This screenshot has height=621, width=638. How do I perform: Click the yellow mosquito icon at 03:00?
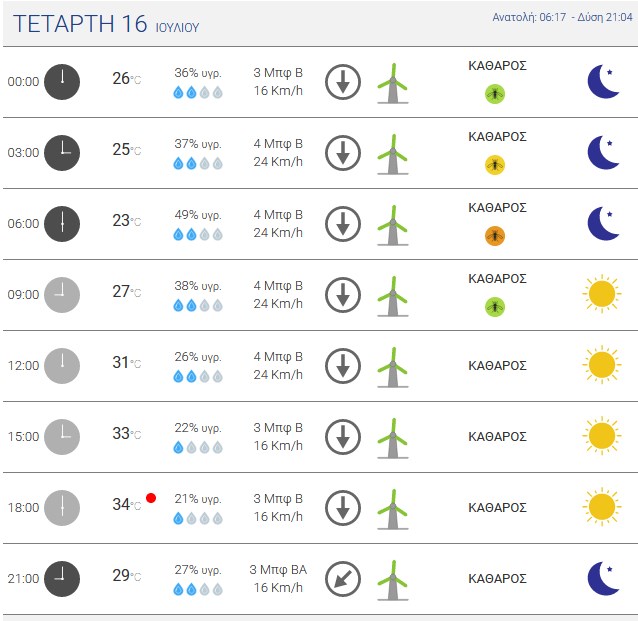tap(495, 165)
